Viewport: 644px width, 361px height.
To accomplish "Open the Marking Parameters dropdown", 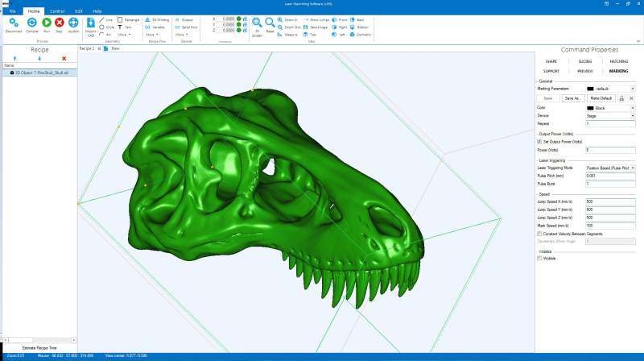I will click(609, 89).
